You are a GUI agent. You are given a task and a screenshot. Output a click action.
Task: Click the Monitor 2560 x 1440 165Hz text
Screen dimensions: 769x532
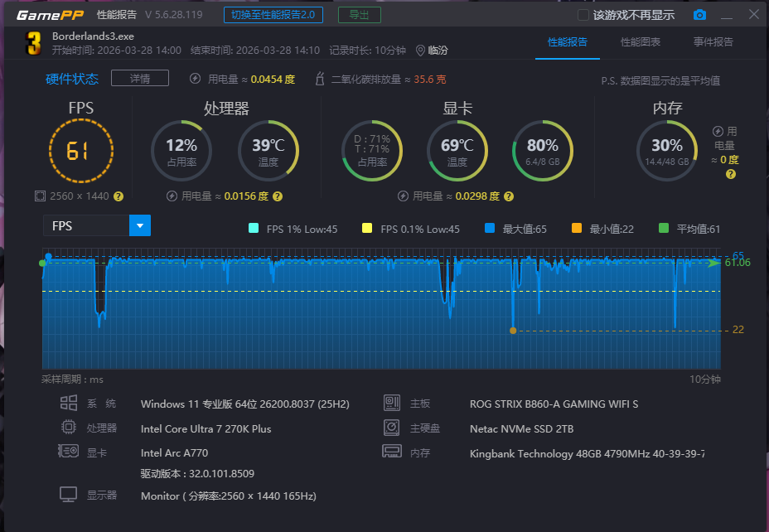229,496
